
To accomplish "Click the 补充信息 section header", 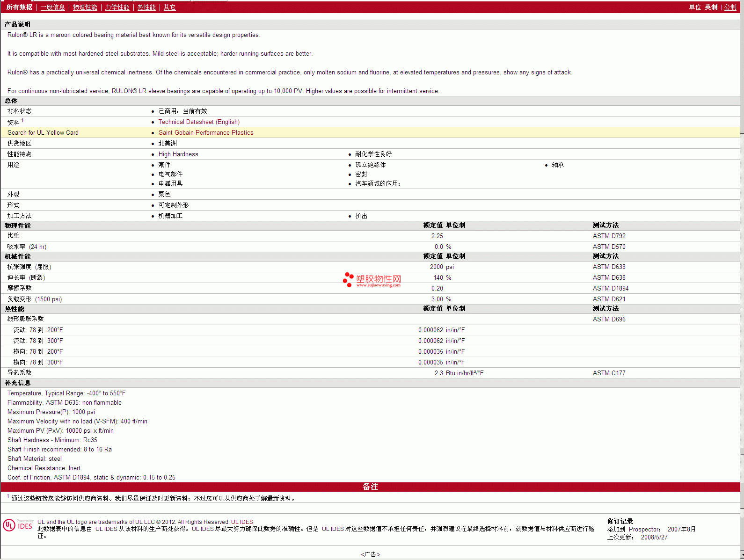I will [17, 383].
